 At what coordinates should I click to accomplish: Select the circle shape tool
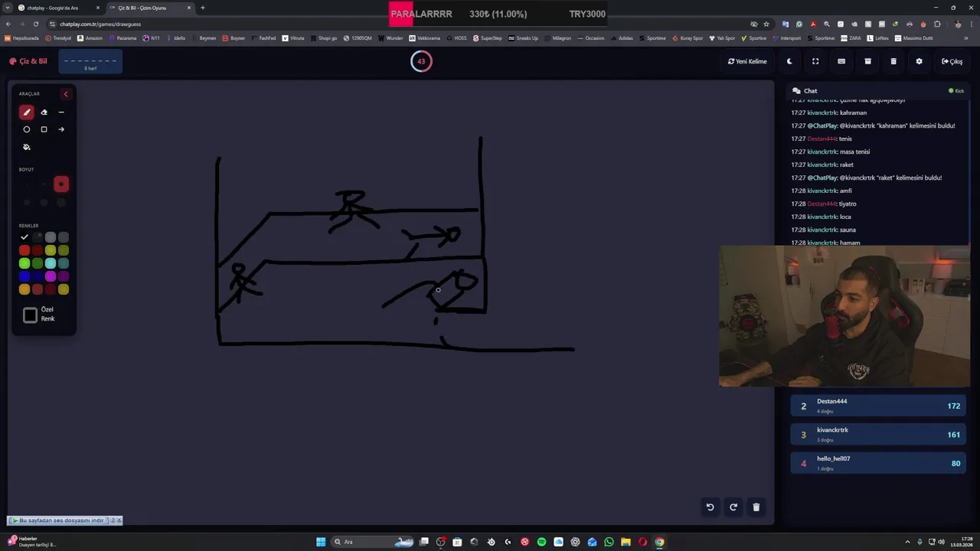(x=27, y=129)
